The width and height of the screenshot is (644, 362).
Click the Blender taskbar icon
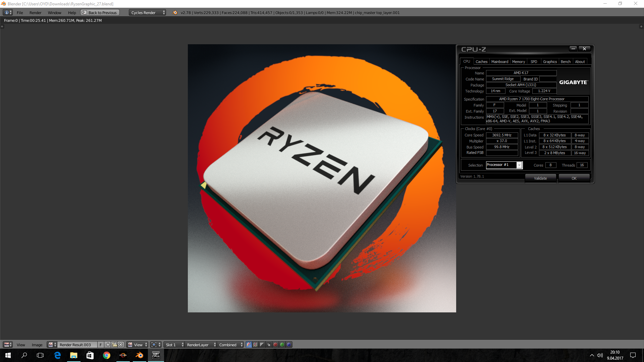point(139,355)
